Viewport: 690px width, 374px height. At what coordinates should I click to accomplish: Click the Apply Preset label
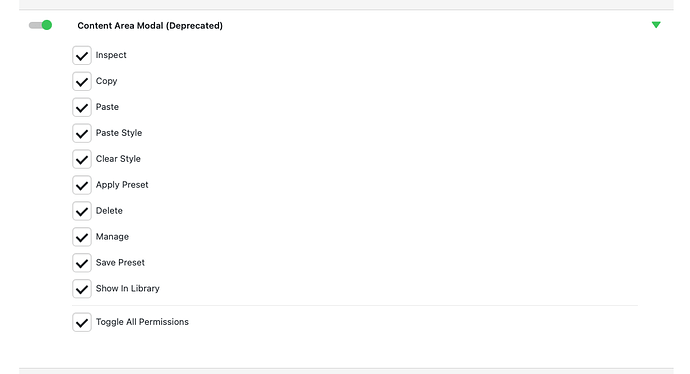pyautogui.click(x=122, y=185)
